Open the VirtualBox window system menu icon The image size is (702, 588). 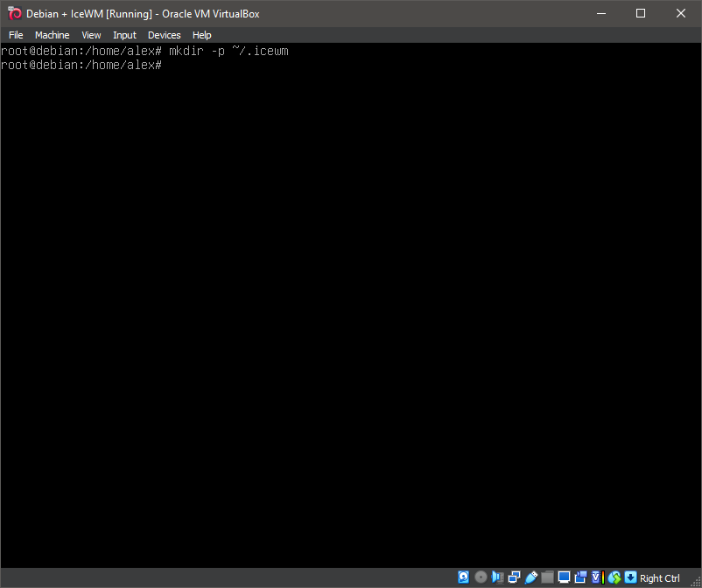[14, 13]
